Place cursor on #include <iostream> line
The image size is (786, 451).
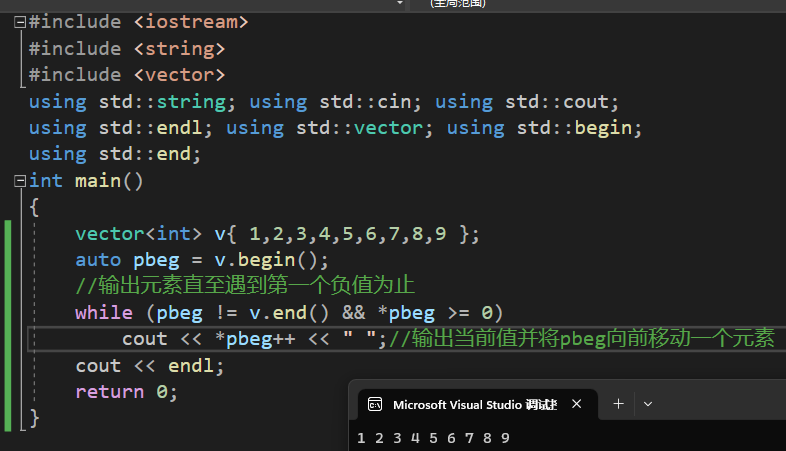click(x=138, y=22)
